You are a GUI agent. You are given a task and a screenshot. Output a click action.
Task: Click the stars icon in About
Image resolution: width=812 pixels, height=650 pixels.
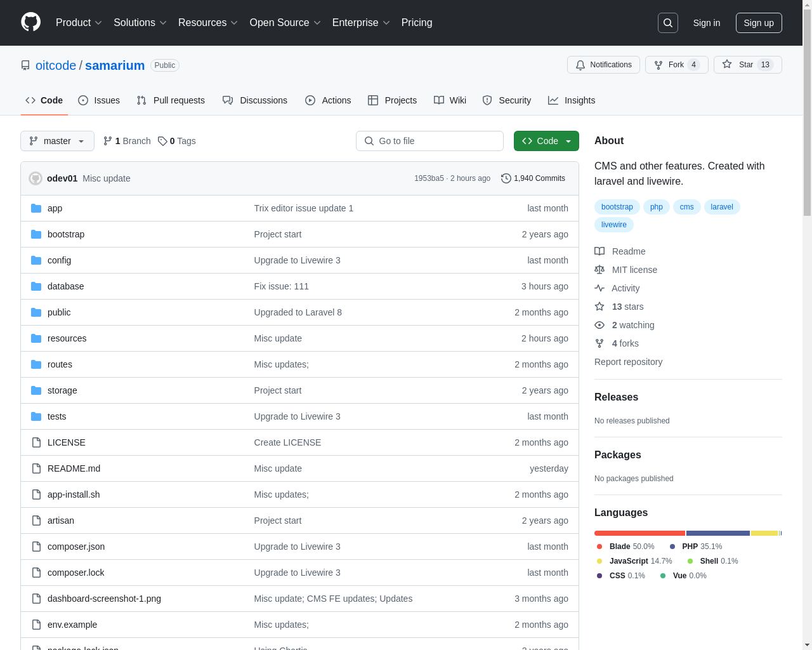click(x=599, y=307)
